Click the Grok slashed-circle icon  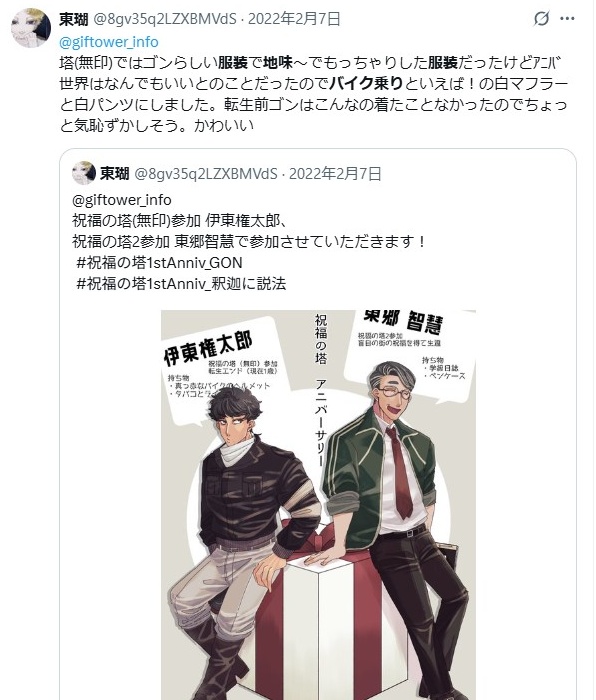point(541,19)
